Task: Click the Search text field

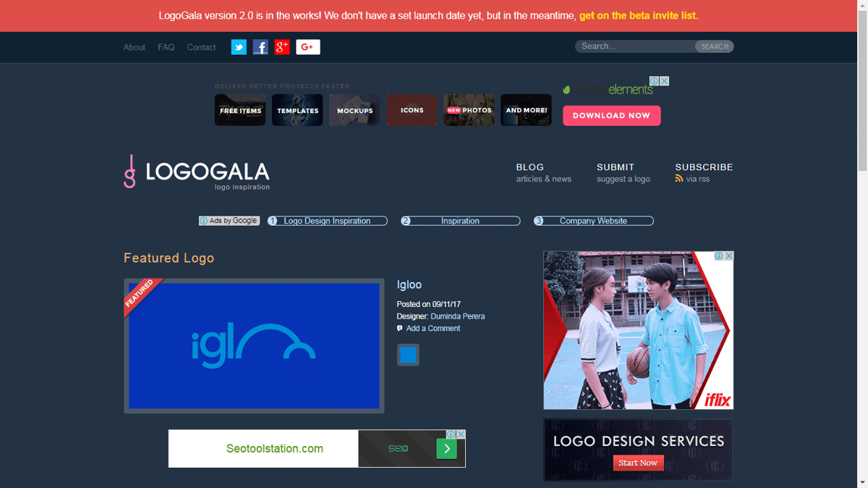Action: (635, 46)
